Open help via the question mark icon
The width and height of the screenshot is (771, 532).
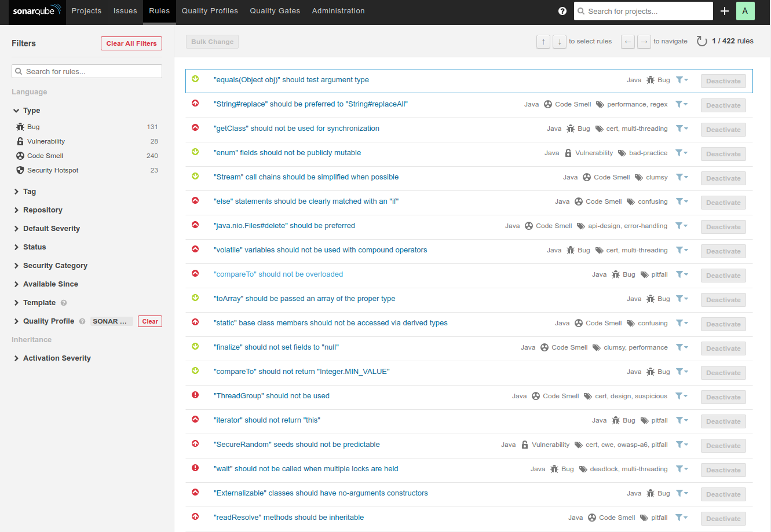[562, 10]
